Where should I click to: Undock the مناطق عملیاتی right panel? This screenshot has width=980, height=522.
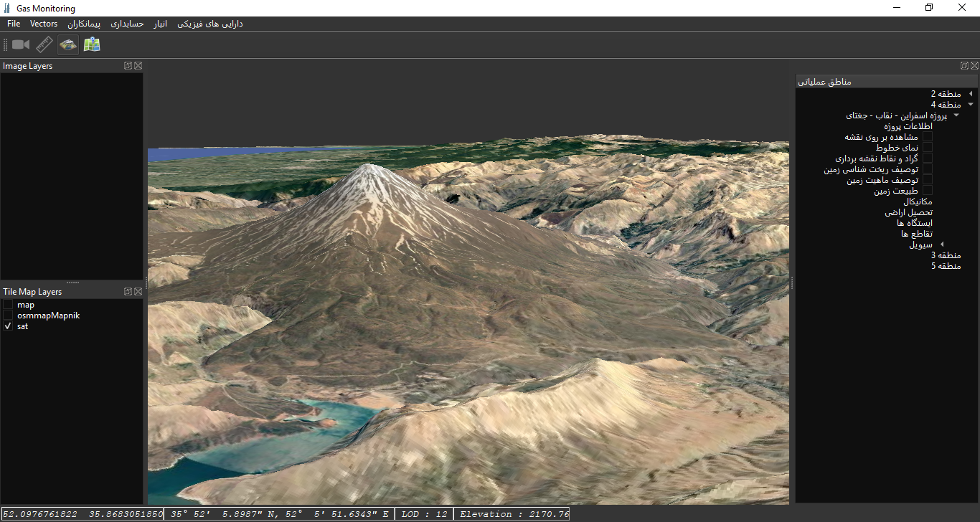(x=964, y=66)
